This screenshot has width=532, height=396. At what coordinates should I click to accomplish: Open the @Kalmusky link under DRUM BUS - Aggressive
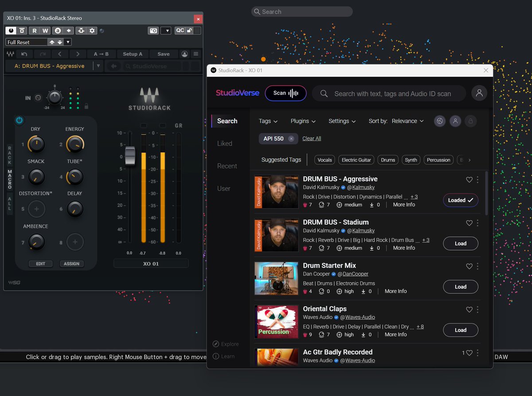(361, 187)
